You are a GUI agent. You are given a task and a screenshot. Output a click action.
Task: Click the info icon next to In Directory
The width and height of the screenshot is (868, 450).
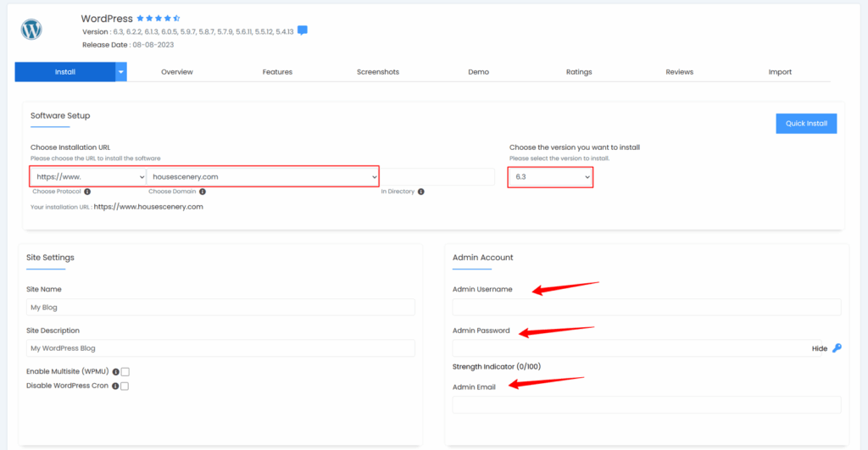click(x=421, y=192)
